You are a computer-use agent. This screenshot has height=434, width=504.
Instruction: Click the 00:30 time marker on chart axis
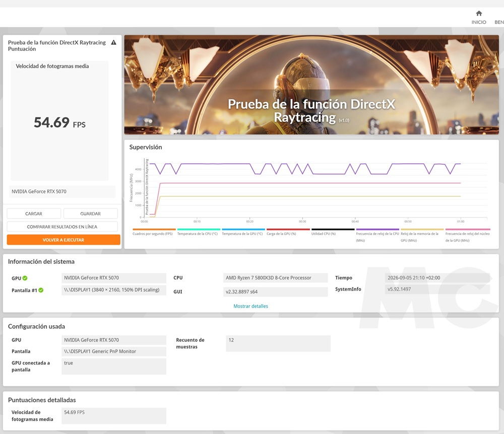pyautogui.click(x=302, y=222)
